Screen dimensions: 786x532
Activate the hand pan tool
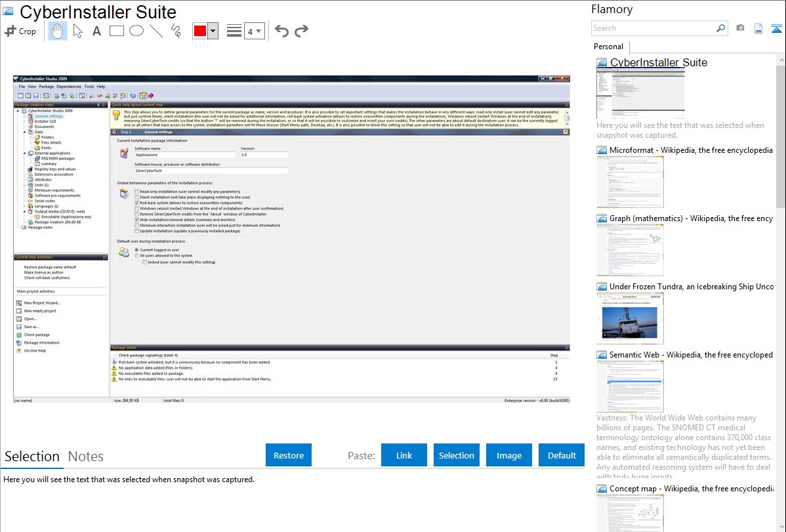pos(58,31)
